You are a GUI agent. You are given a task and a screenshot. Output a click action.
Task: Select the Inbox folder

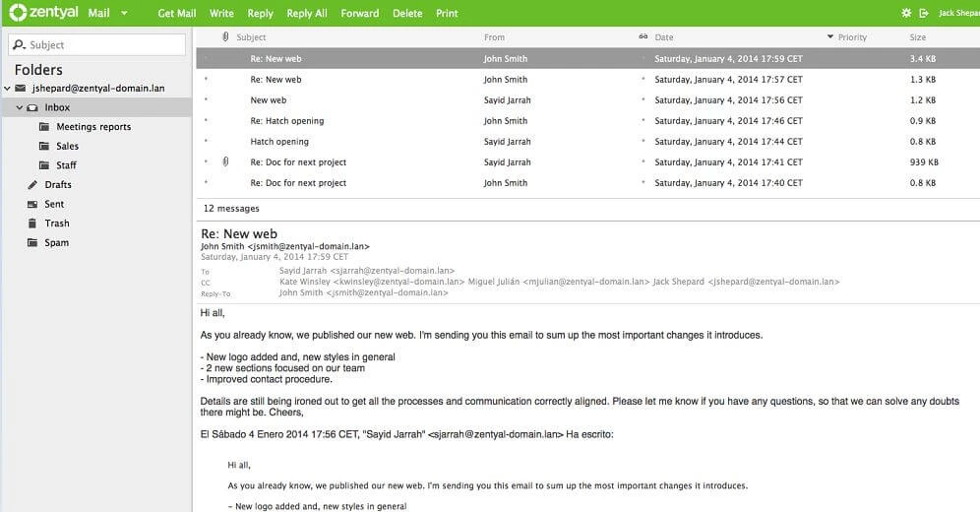pos(96,107)
